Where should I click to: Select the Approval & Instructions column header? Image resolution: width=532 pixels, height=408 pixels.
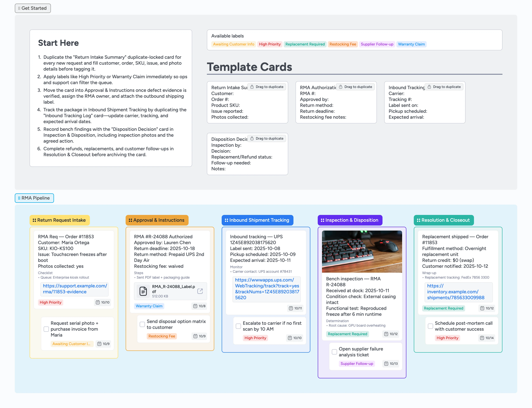tap(157, 220)
